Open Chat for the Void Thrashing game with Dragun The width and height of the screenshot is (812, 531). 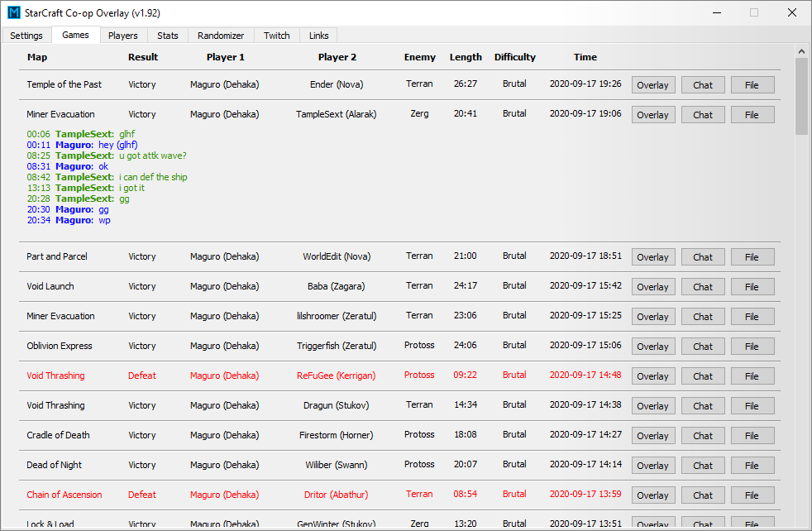703,405
